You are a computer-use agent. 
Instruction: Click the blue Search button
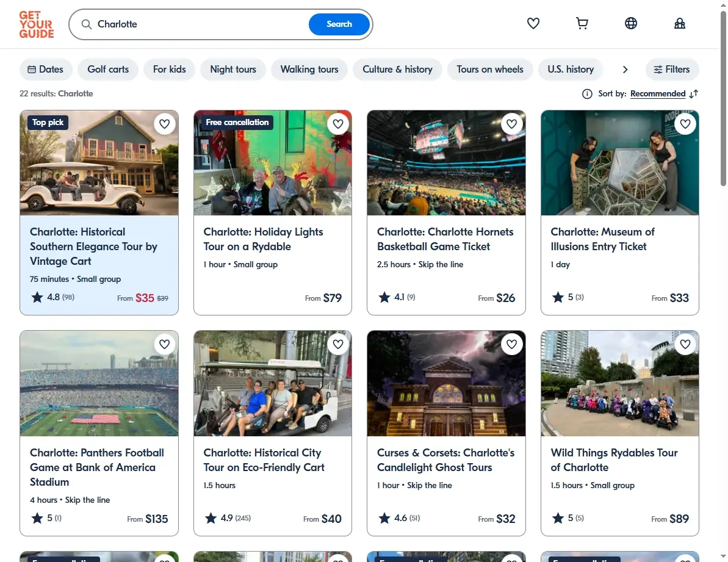tap(339, 24)
